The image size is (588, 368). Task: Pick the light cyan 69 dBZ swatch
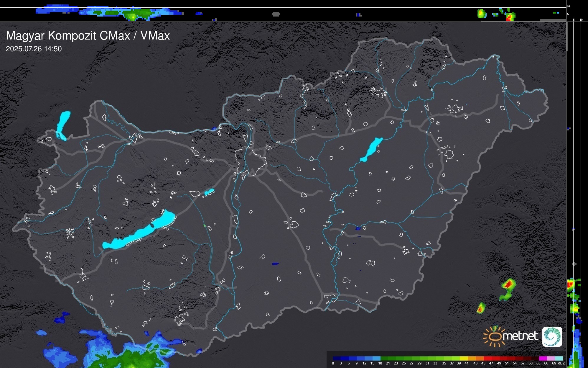click(558, 358)
